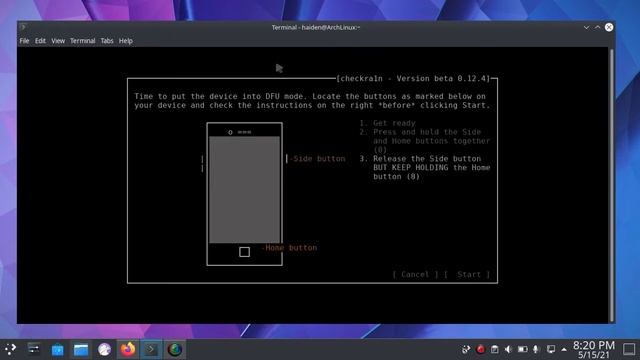Open the KDE application launcher
Screen dimensions: 640x360
click(x=10, y=349)
